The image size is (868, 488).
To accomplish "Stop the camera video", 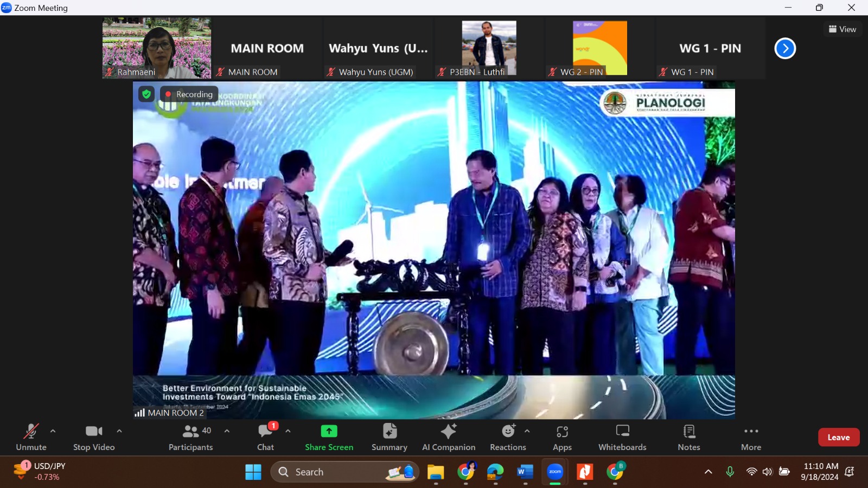I will (94, 437).
